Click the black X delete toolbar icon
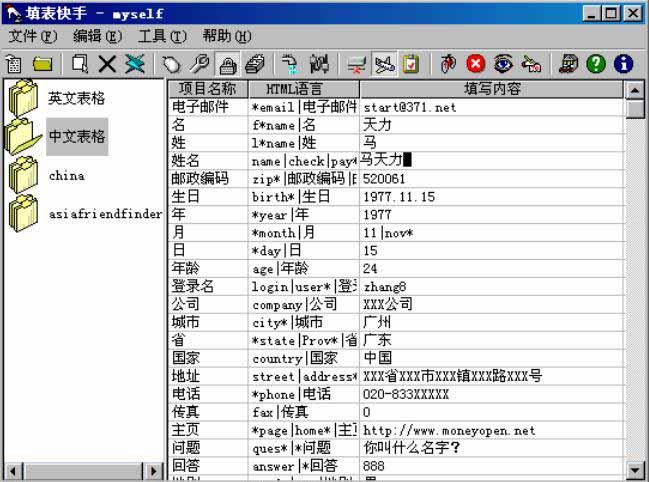Screen dimensions: 649x482 pos(107,64)
